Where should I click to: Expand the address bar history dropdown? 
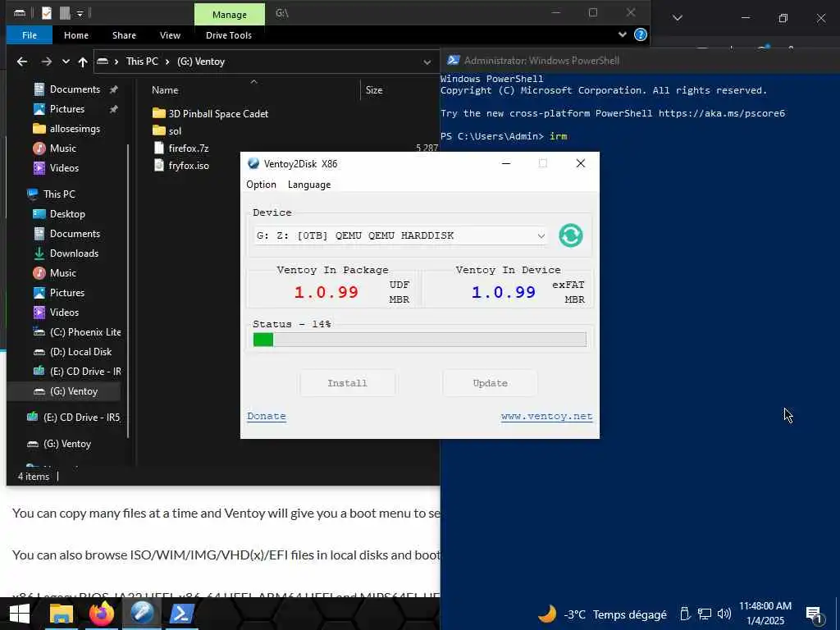click(427, 62)
